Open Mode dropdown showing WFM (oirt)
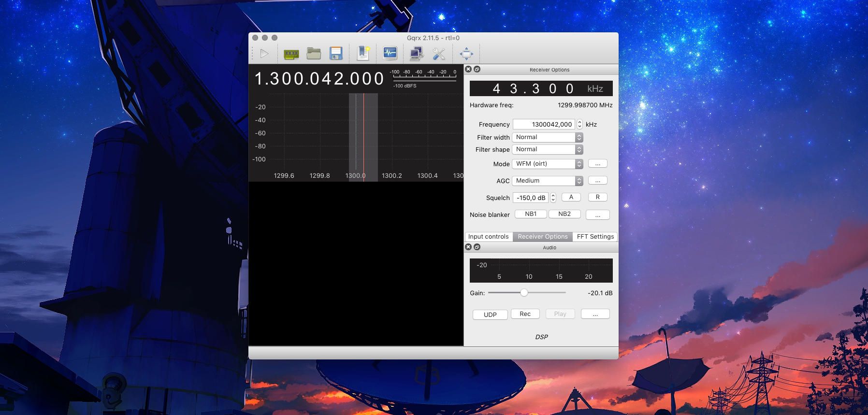This screenshot has width=868, height=415. 548,164
